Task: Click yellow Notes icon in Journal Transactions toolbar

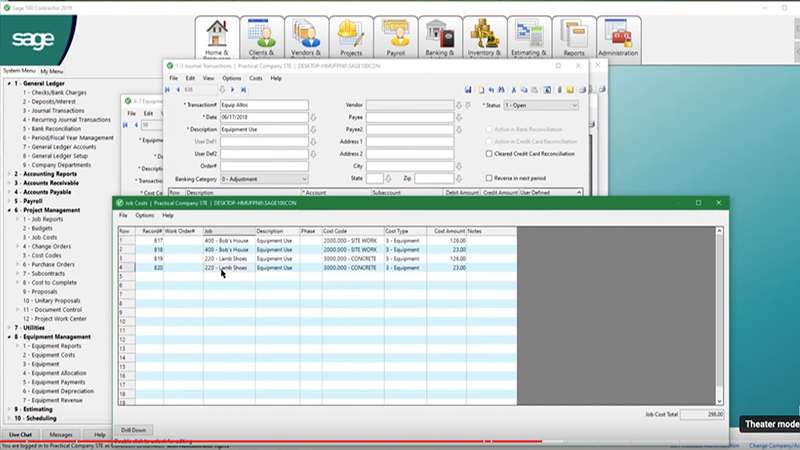Action: point(570,90)
